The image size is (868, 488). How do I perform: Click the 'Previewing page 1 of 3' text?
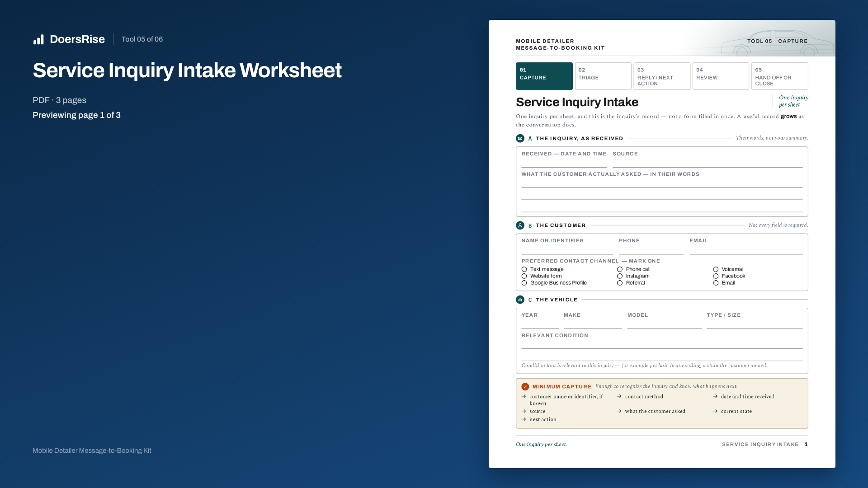tap(76, 115)
